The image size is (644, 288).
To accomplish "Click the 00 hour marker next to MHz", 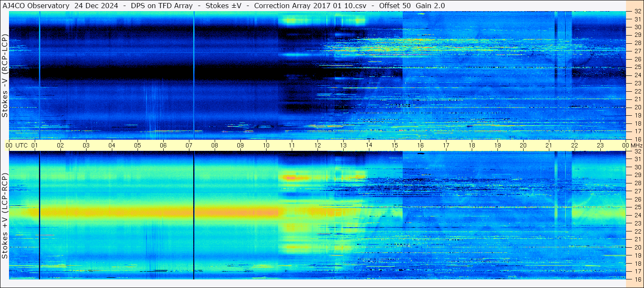I will click(x=626, y=145).
